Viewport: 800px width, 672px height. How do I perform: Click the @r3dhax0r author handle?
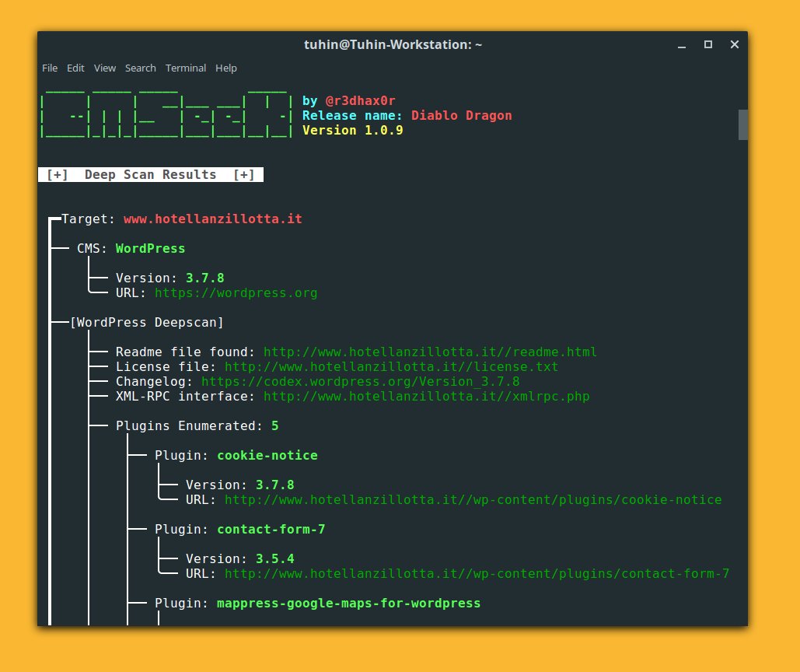tap(360, 100)
